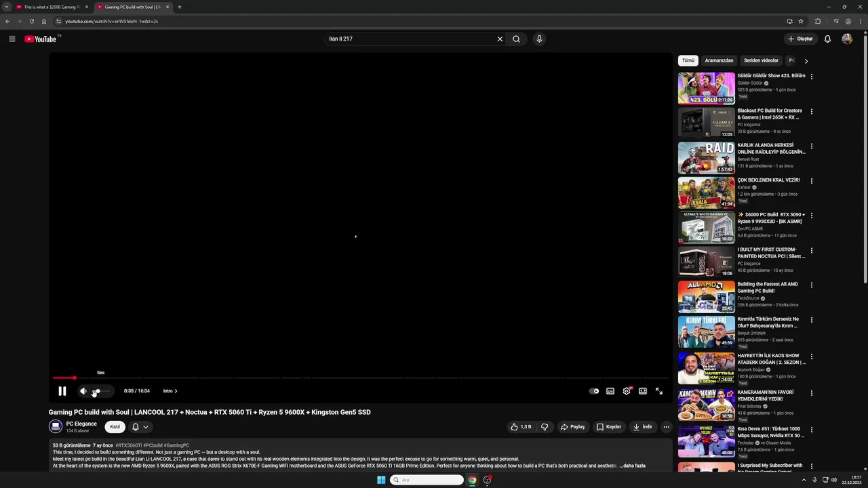This screenshot has height=488, width=868.
Task: Select the Tümü filter chip
Action: (x=688, y=60)
